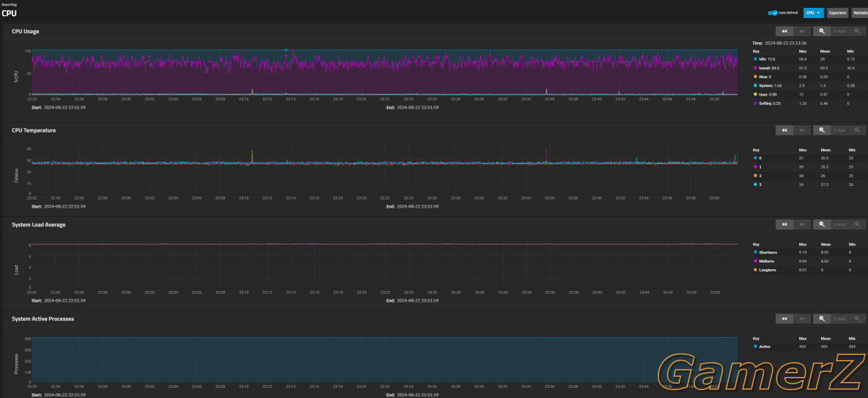Select core 3 in CPU Temperature legend

click(757, 184)
